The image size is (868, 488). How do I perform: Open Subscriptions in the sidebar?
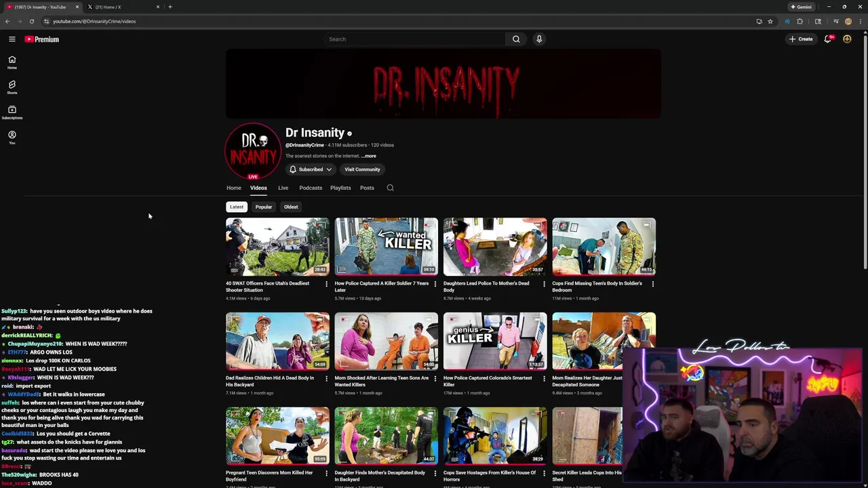tap(12, 113)
